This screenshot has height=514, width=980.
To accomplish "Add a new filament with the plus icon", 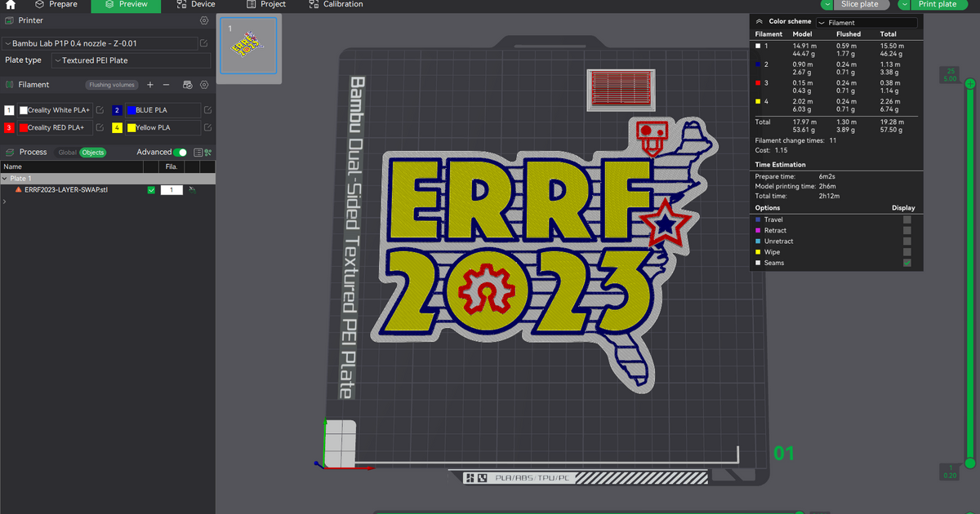I will 150,84.
